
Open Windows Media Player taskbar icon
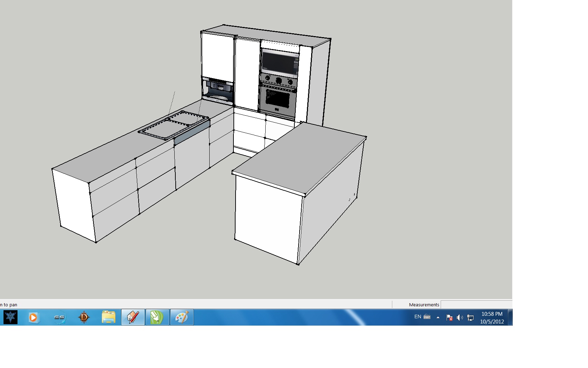pyautogui.click(x=33, y=318)
